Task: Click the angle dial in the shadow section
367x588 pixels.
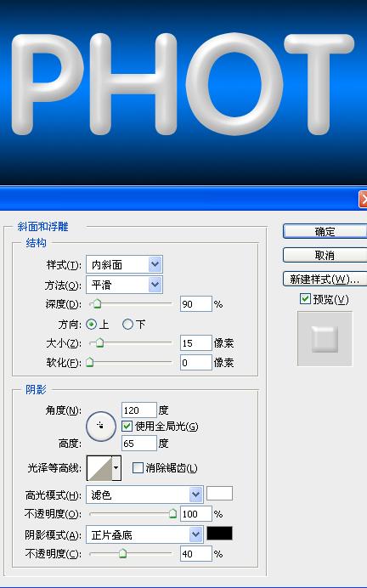Action: coord(101,427)
